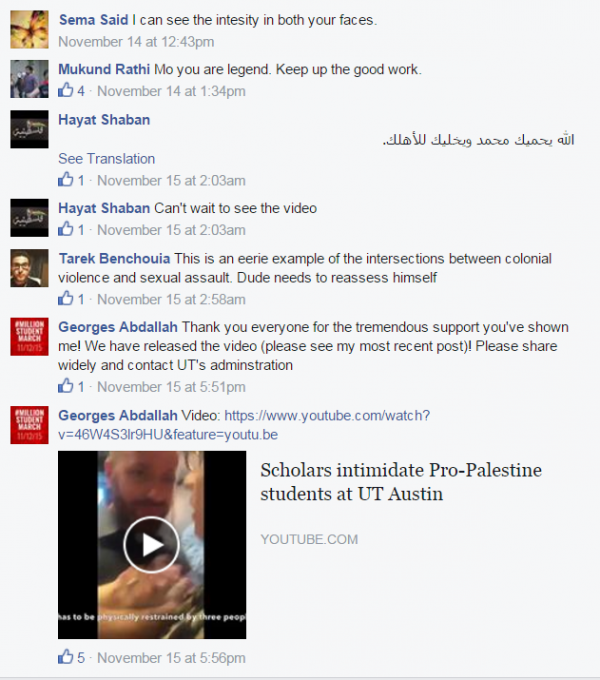
Task: Click like icon under Georges Abdallah's thank-you comment
Action: [66, 386]
